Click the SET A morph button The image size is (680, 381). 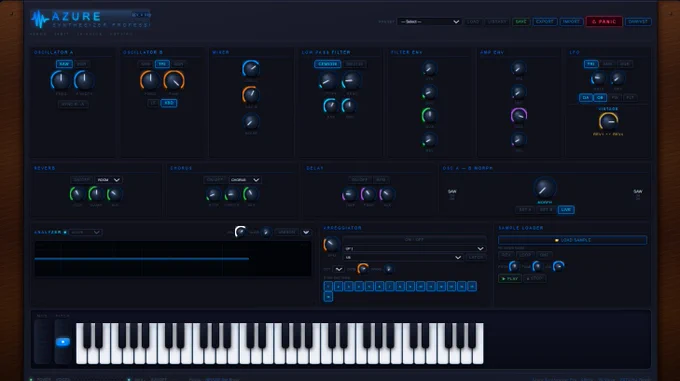[x=525, y=210]
